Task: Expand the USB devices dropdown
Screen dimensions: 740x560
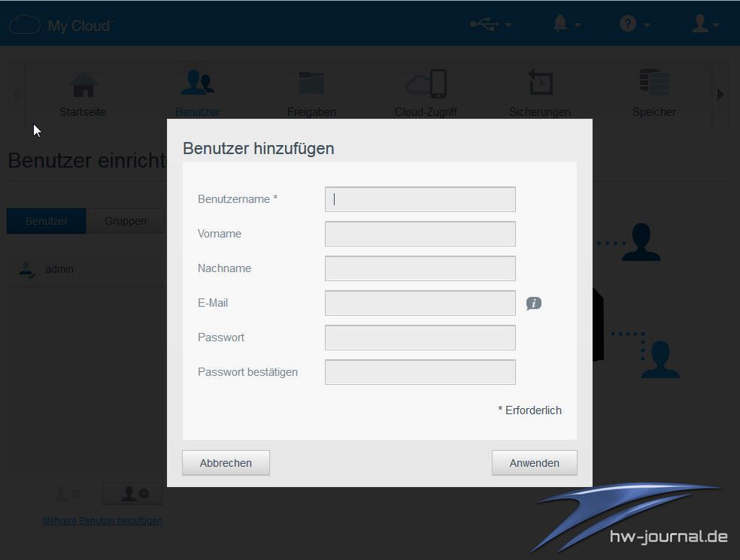Action: pyautogui.click(x=490, y=25)
